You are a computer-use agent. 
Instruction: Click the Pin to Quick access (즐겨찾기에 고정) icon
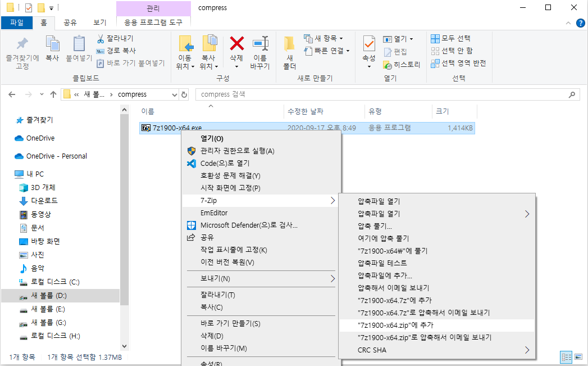[22, 44]
